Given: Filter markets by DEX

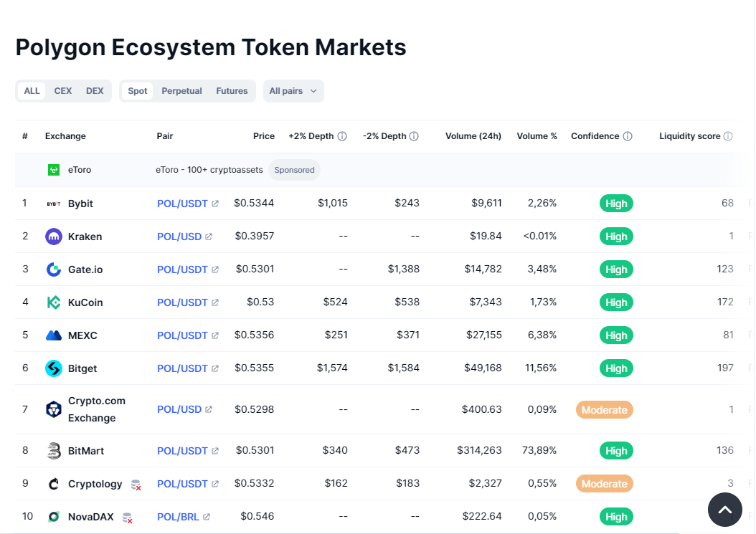Looking at the screenshot, I should click(95, 91).
